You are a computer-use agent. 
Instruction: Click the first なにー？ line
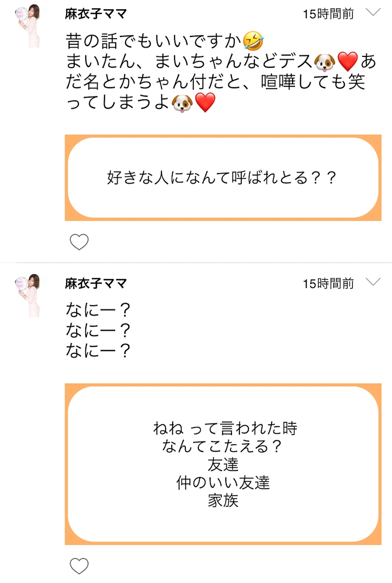98,309
